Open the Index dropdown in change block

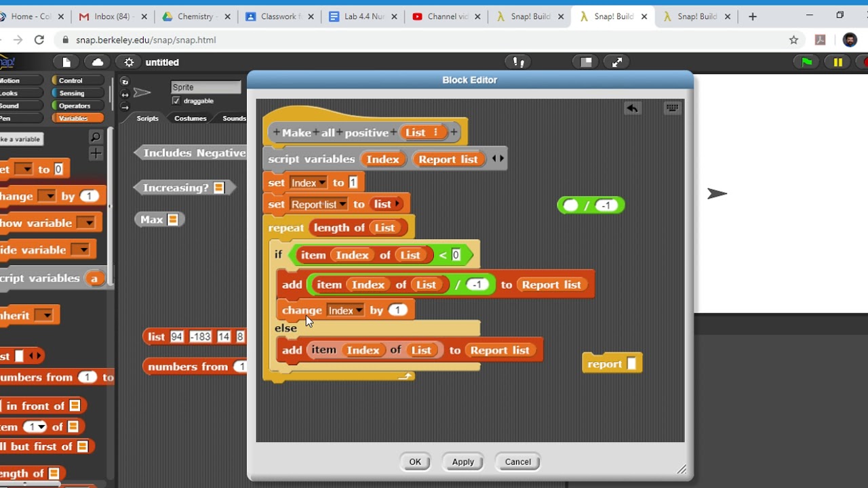359,310
